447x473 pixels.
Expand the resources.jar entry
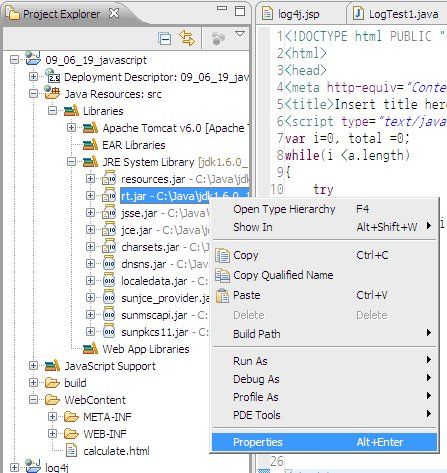click(x=90, y=179)
